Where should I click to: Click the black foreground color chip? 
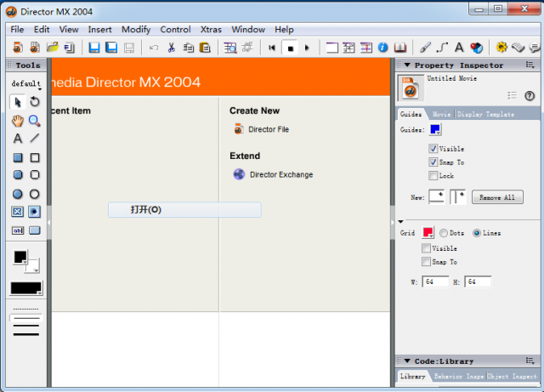[x=20, y=258]
